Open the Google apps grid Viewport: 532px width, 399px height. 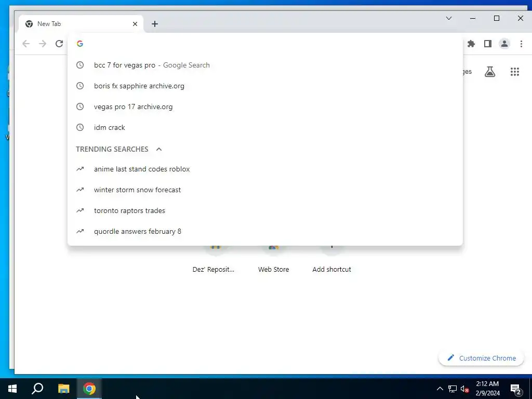(x=515, y=72)
